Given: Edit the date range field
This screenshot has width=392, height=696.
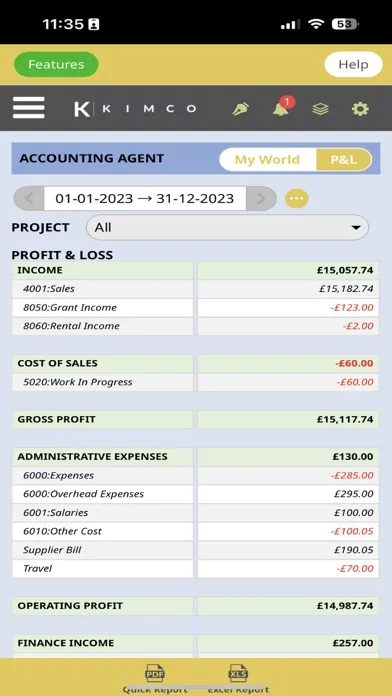Looking at the screenshot, I should [x=145, y=198].
